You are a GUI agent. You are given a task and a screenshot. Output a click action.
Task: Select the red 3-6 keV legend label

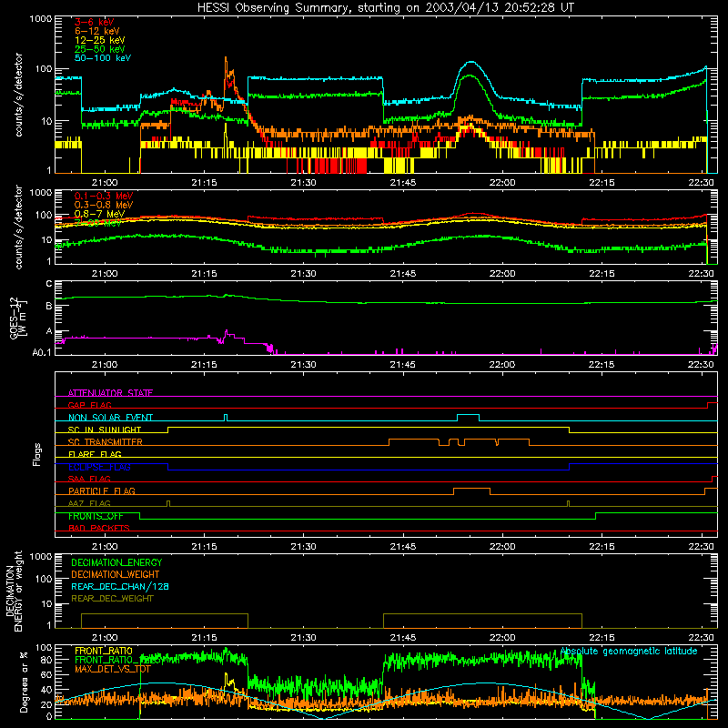[94, 22]
